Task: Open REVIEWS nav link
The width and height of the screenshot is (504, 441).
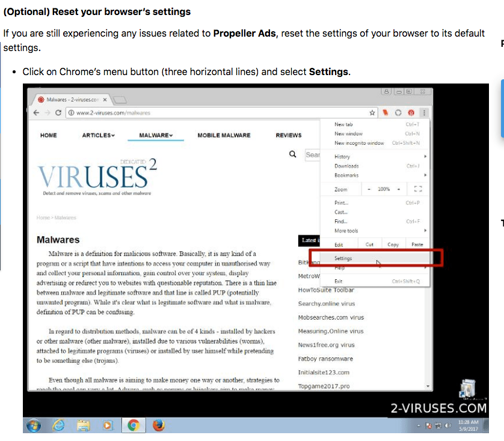Action: point(289,135)
